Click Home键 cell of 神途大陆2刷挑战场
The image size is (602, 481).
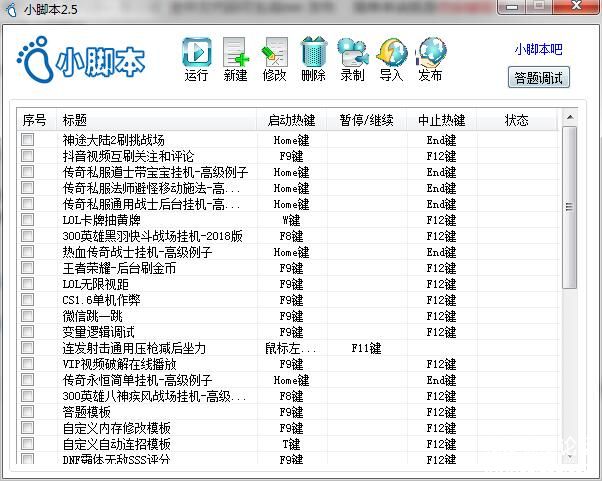pyautogui.click(x=291, y=140)
